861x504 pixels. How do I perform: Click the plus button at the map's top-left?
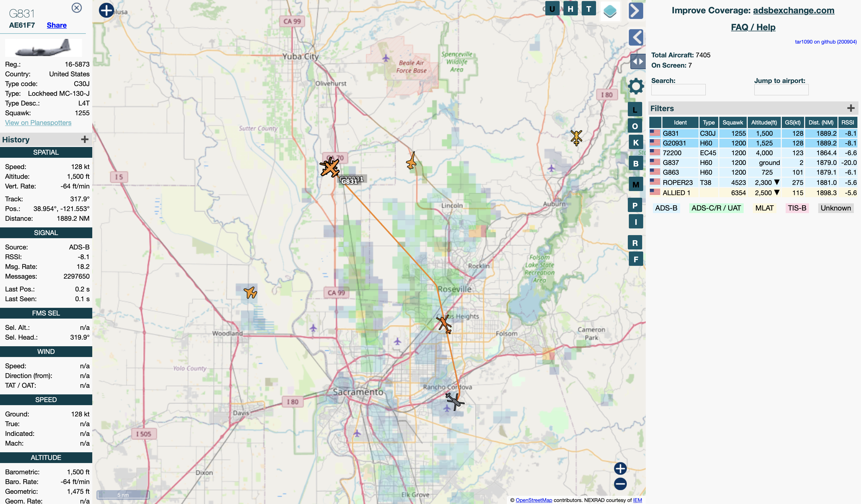click(x=106, y=10)
